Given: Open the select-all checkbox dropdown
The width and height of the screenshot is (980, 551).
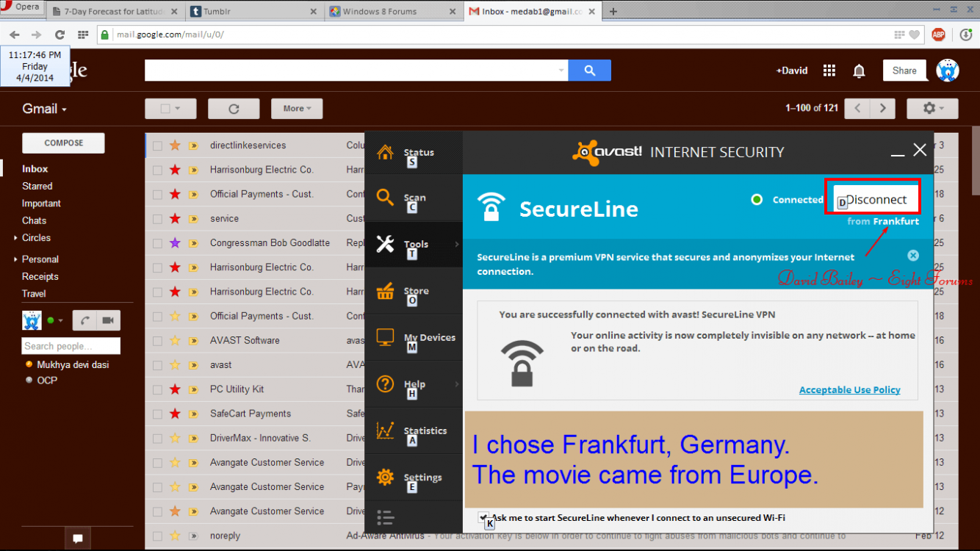Looking at the screenshot, I should [x=170, y=109].
